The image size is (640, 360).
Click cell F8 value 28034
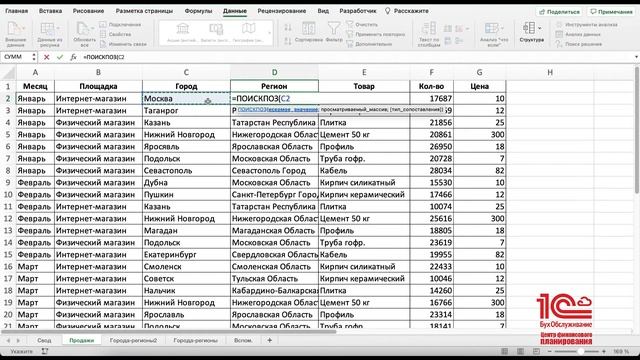(x=431, y=171)
